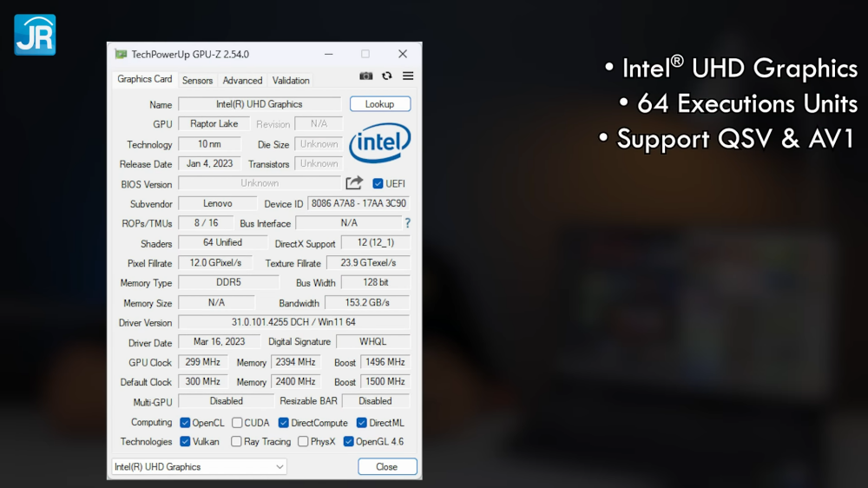Click the GPU-Z title bar app icon

coord(121,54)
